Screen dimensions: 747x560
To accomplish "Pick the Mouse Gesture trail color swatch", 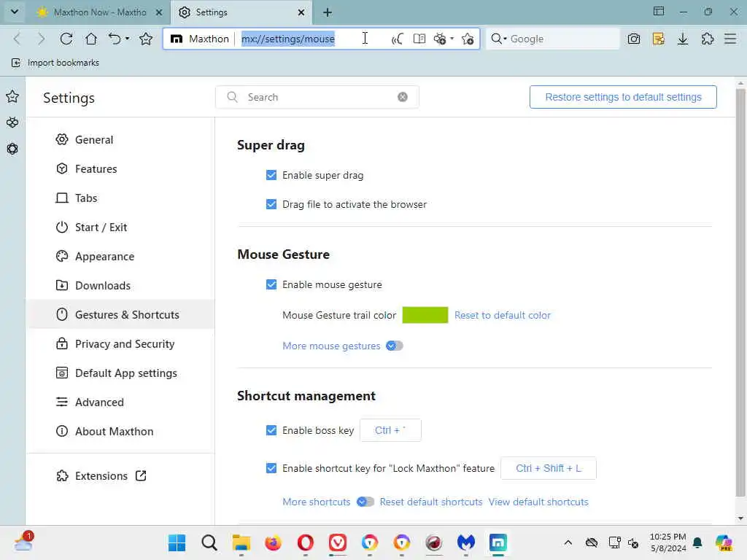I will coord(425,315).
